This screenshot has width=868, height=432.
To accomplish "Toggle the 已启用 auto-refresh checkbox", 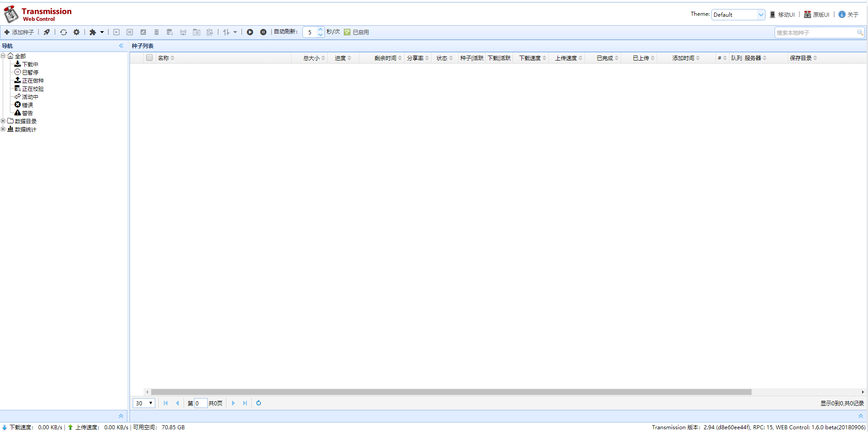I will point(347,32).
